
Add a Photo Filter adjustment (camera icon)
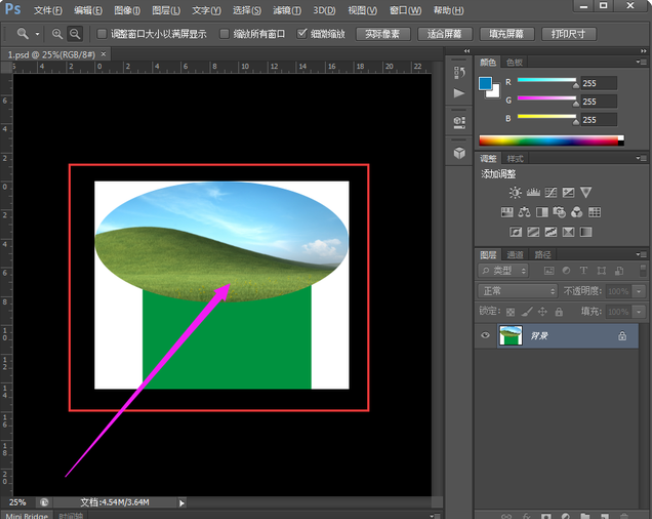[559, 212]
